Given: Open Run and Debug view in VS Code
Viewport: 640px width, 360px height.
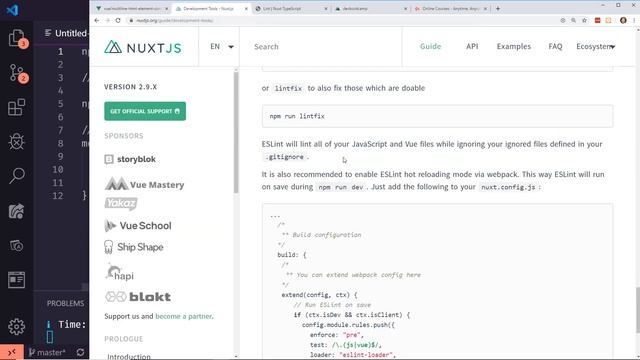Looking at the screenshot, I should click(x=17, y=142).
